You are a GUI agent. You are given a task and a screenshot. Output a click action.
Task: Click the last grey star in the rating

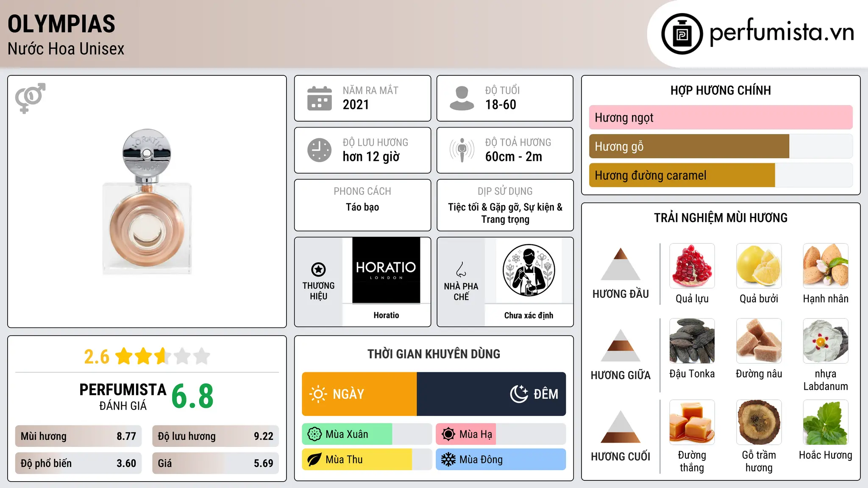202,356
